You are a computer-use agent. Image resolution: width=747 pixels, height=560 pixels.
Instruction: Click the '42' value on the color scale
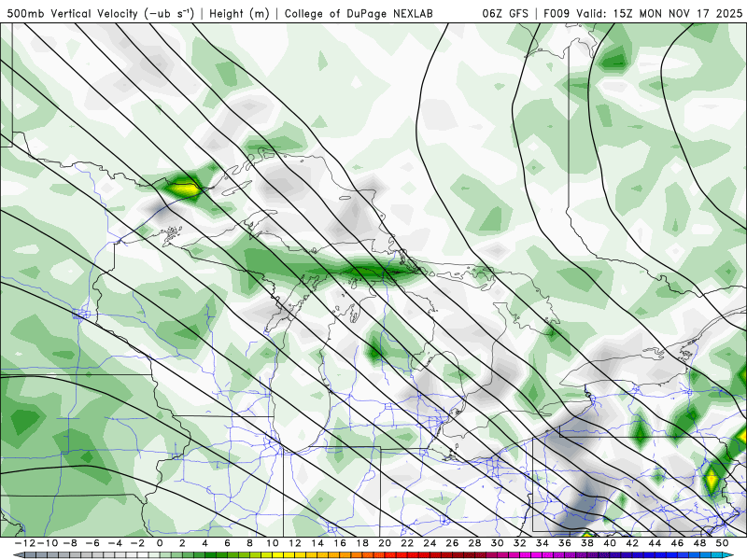pyautogui.click(x=632, y=543)
